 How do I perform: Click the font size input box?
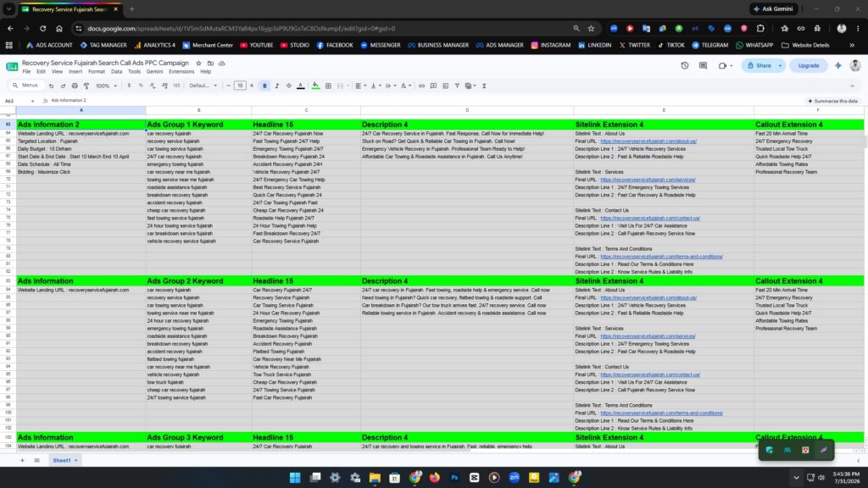tap(240, 86)
